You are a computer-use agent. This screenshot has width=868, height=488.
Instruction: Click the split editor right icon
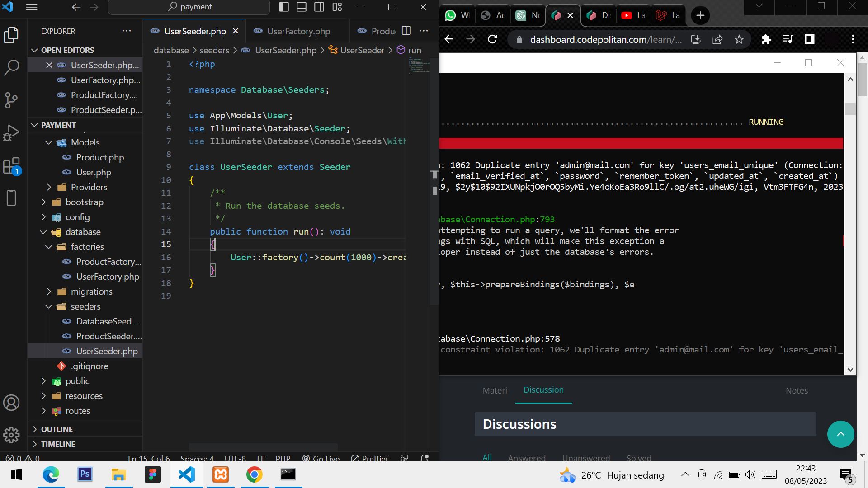[406, 31]
